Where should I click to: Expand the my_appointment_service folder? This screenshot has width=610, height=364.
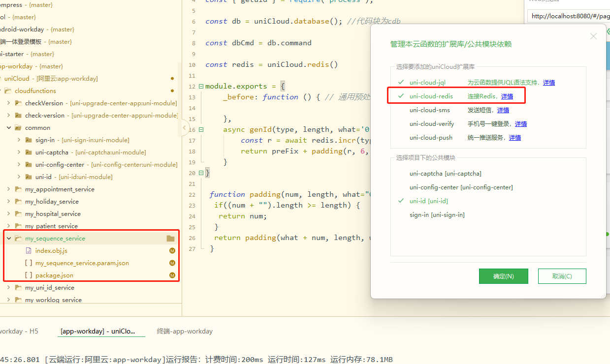point(9,189)
